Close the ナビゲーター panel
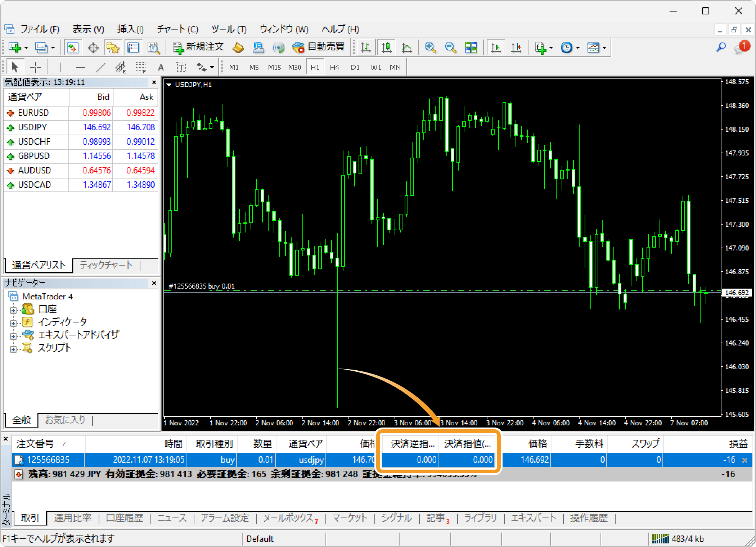Screen dimensions: 756x547 tap(154, 283)
